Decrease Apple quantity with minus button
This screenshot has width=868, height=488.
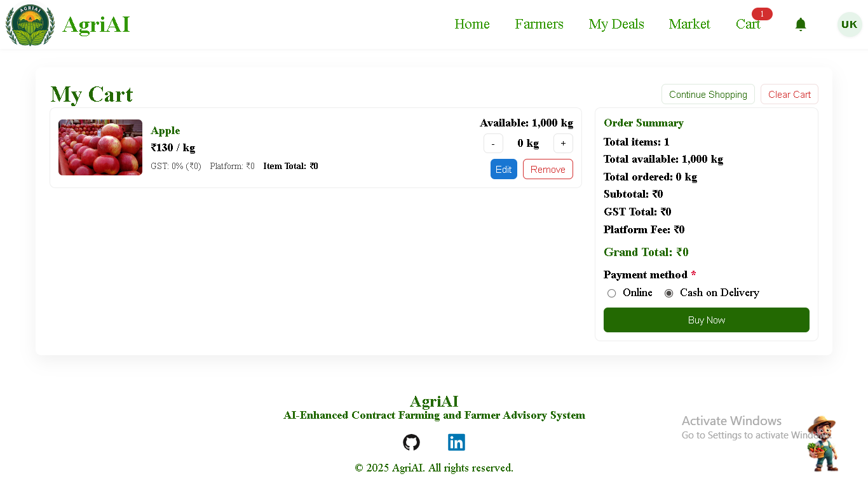click(493, 144)
